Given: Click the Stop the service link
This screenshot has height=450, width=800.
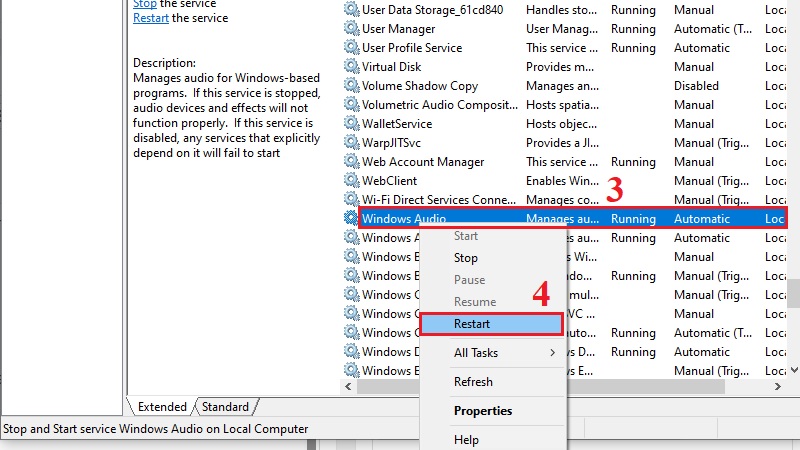Looking at the screenshot, I should click(144, 4).
